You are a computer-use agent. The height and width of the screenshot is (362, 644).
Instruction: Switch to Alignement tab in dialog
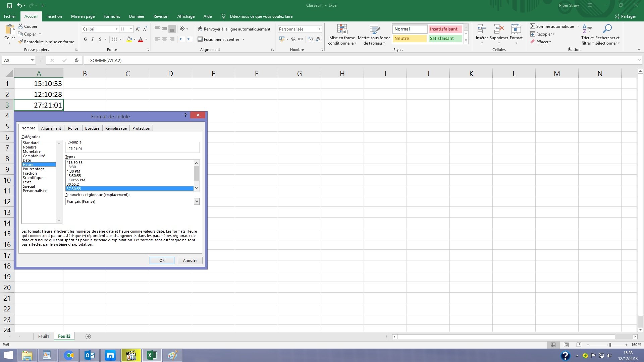[51, 128]
